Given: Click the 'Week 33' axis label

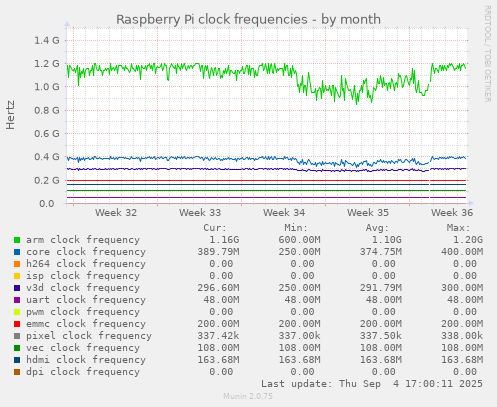Looking at the screenshot, I should click(x=200, y=213).
